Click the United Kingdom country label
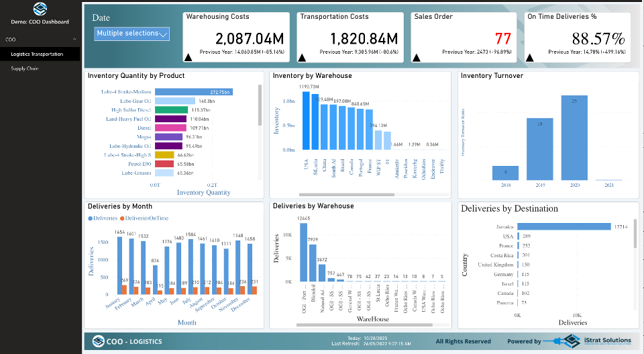 pyautogui.click(x=495, y=265)
